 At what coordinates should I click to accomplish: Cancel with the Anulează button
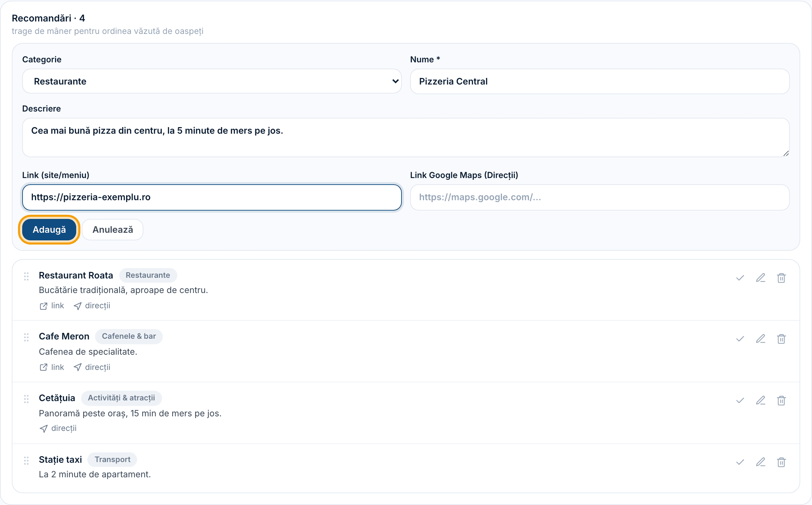(113, 230)
